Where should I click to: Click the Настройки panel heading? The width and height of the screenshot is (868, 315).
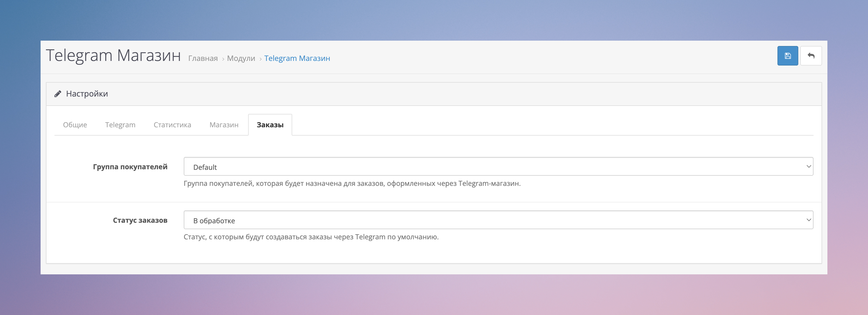(x=87, y=94)
